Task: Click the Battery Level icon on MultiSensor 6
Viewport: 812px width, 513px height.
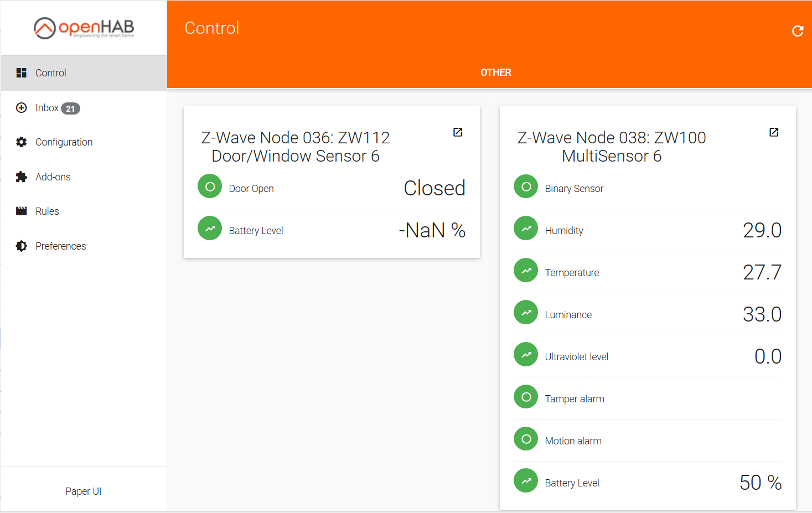Action: (525, 480)
